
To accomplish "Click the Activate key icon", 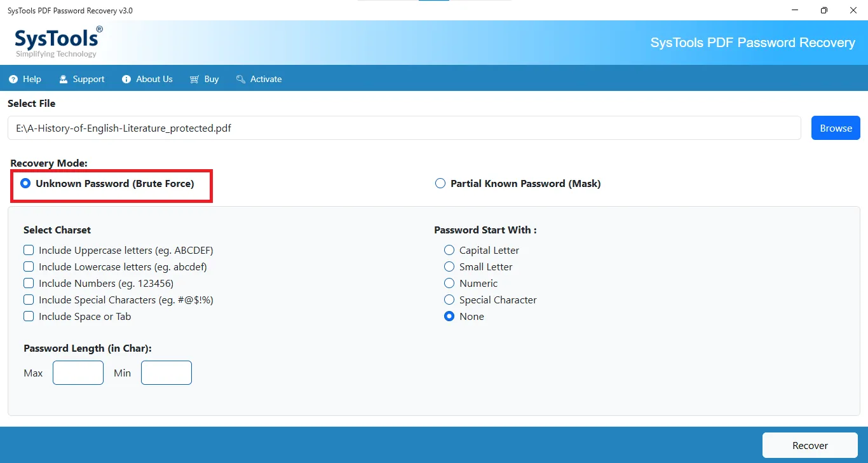I will click(x=241, y=79).
